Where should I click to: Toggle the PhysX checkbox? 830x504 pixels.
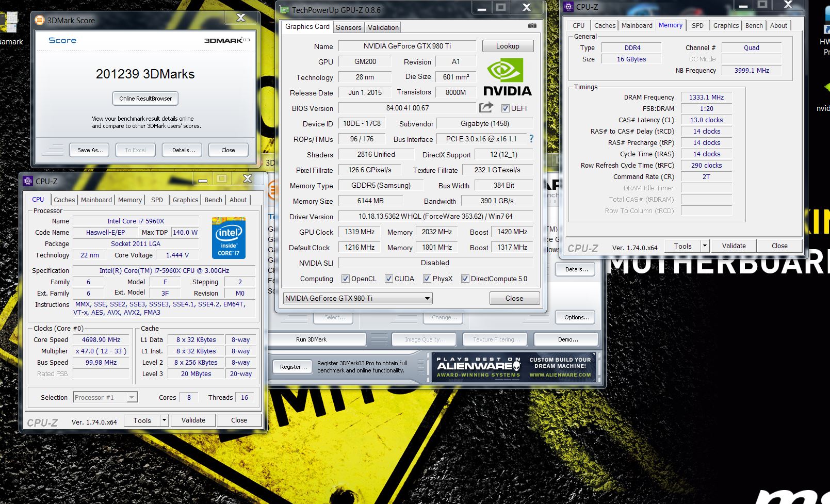point(427,279)
